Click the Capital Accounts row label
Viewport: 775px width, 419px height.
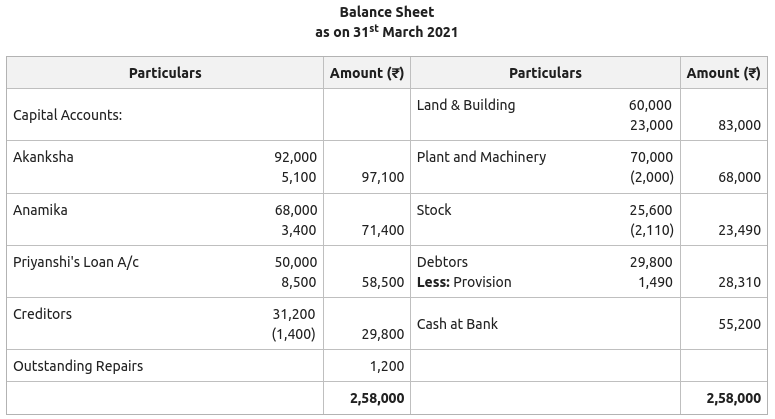[x=67, y=115]
